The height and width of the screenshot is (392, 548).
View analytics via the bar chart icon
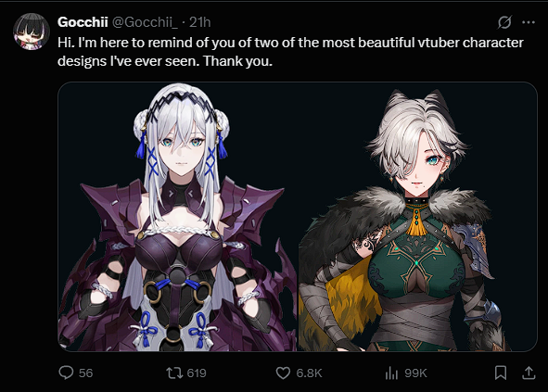392,373
